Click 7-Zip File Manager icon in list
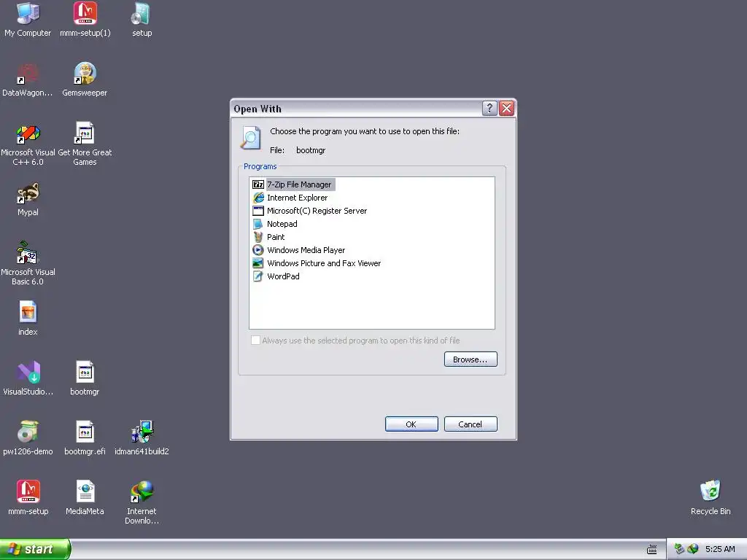This screenshot has height=560, width=747. pos(258,184)
